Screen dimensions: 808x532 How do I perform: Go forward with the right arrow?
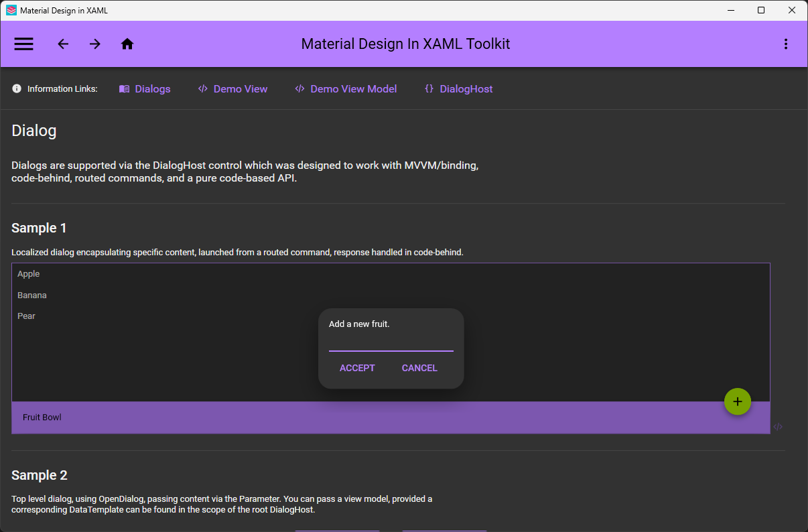click(95, 44)
